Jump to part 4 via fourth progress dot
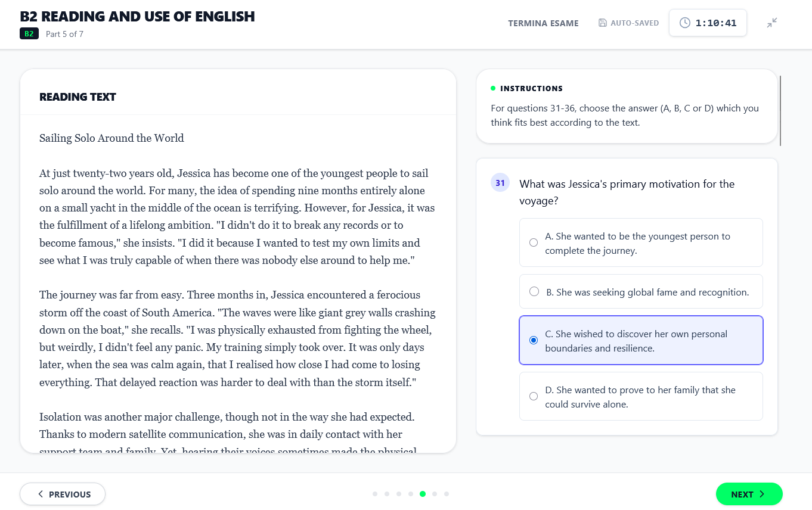The image size is (812, 510). [411, 494]
